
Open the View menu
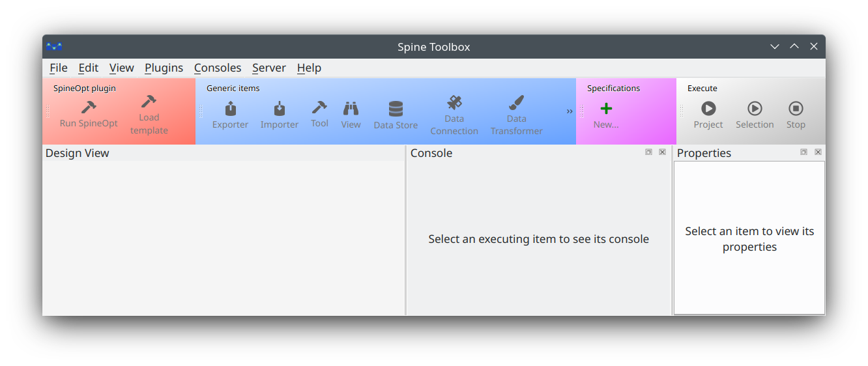[x=122, y=68]
